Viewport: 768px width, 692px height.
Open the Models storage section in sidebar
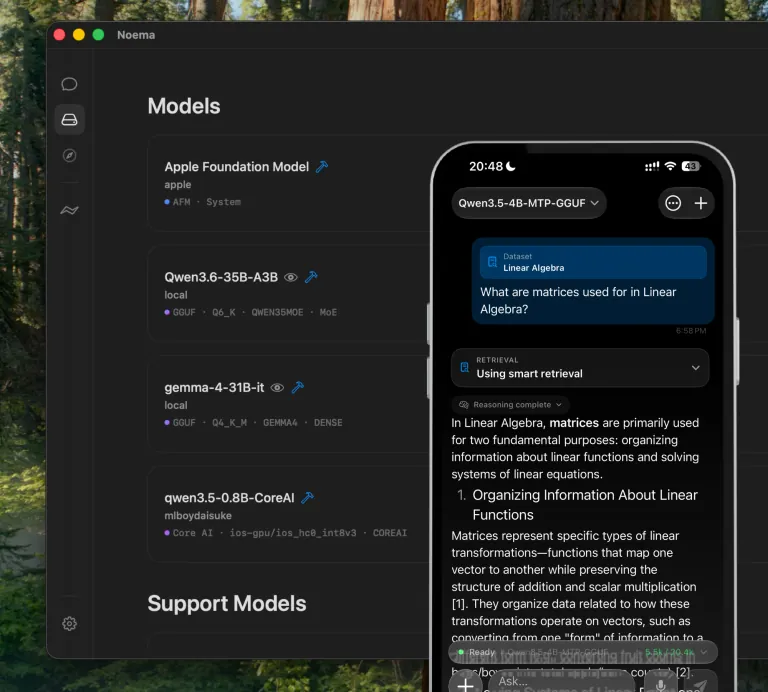(x=69, y=119)
